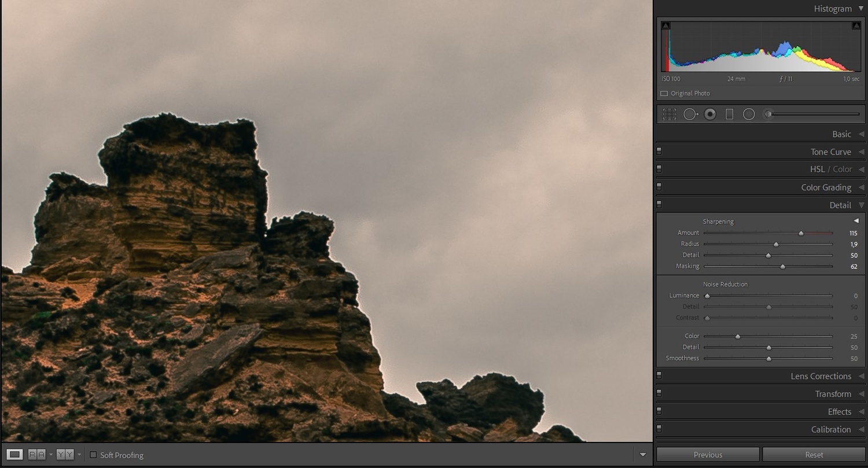Image resolution: width=868 pixels, height=468 pixels.
Task: Switch to the HSL tab
Action: 817,169
